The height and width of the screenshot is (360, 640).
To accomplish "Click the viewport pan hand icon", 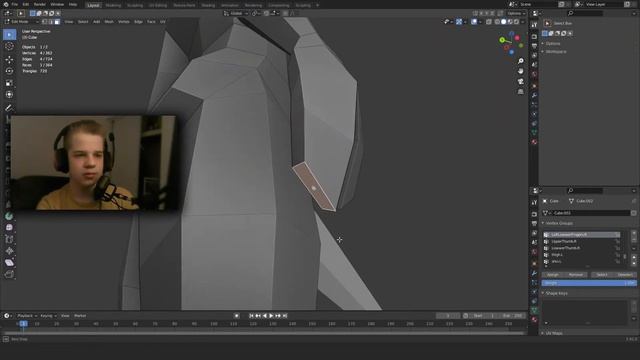I will [x=520, y=71].
